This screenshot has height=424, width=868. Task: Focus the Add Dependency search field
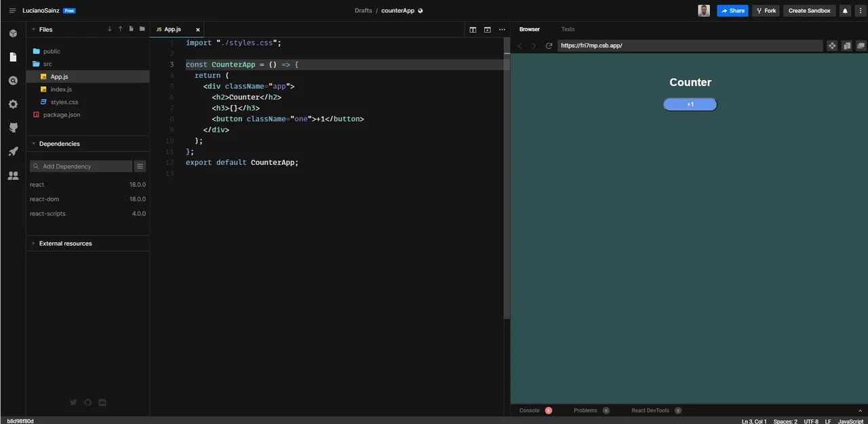[81, 166]
